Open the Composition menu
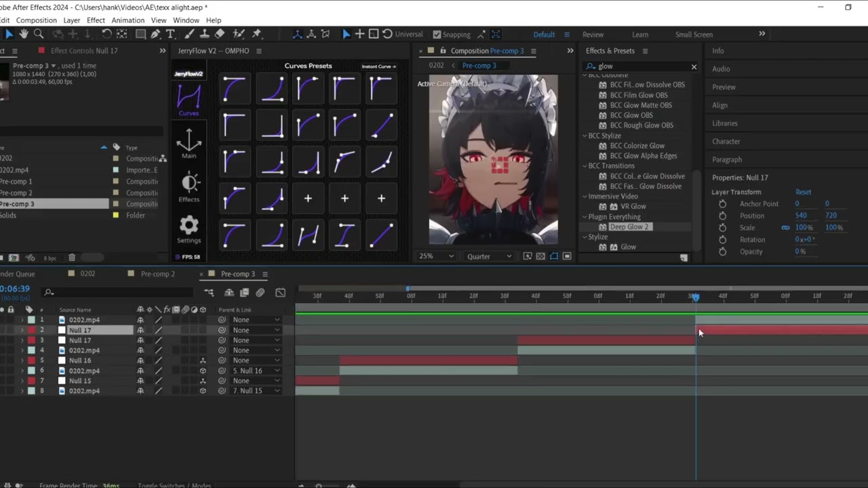Screen dimensions: 868x488 37,20
